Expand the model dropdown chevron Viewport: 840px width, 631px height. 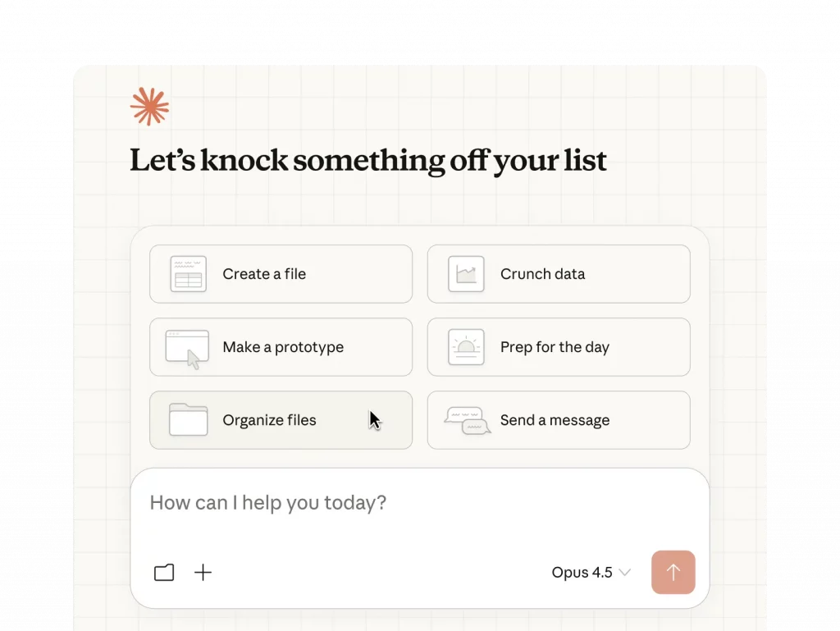pyautogui.click(x=623, y=573)
